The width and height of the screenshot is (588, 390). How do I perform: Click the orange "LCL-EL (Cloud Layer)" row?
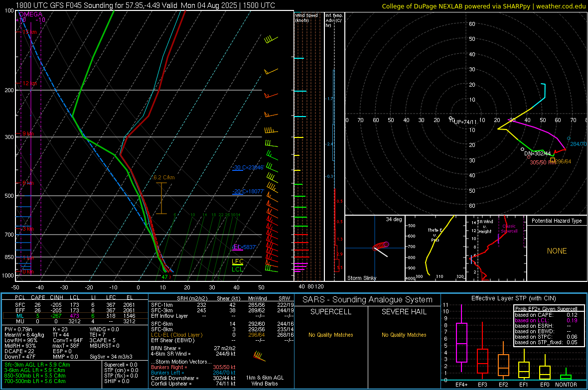[x=222, y=335]
